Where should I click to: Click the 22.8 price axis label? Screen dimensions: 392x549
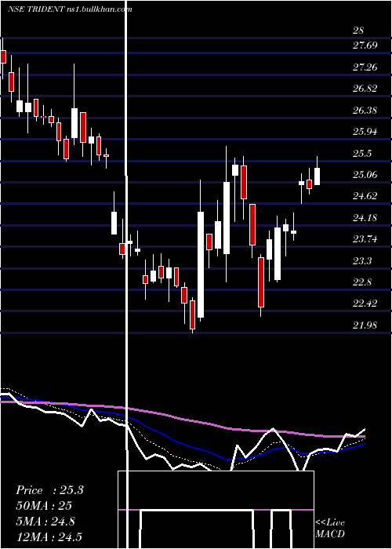pos(362,282)
